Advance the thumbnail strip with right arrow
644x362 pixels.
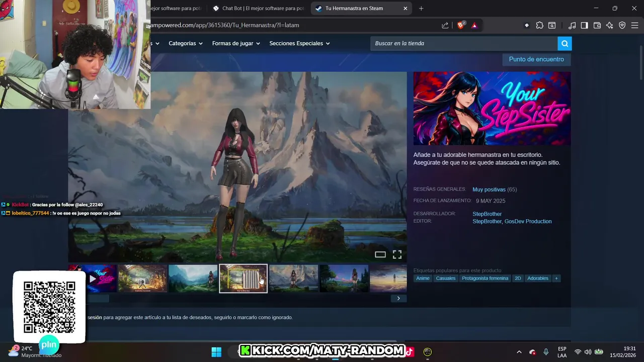click(x=398, y=298)
